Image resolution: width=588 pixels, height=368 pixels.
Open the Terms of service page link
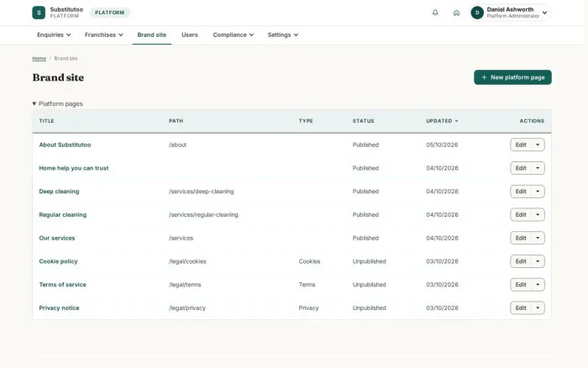63,284
